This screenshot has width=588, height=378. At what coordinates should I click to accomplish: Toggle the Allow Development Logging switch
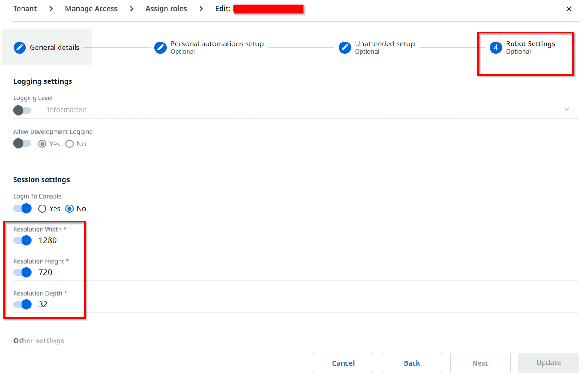(22, 143)
